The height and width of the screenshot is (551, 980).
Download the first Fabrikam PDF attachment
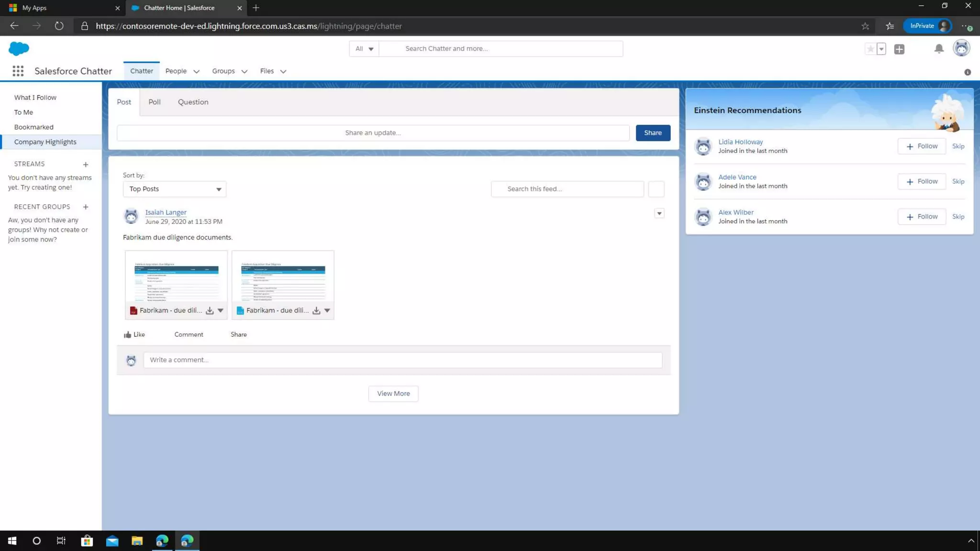210,310
